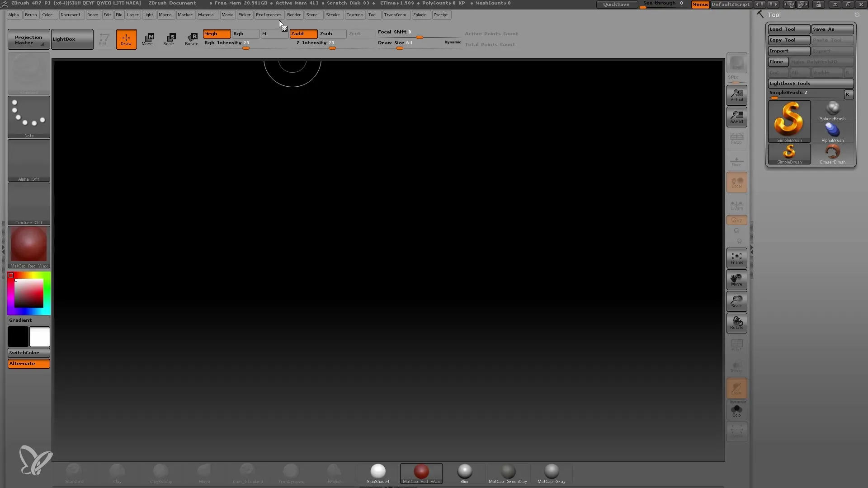
Task: Drag the RGB Intensity slider
Action: click(x=245, y=47)
